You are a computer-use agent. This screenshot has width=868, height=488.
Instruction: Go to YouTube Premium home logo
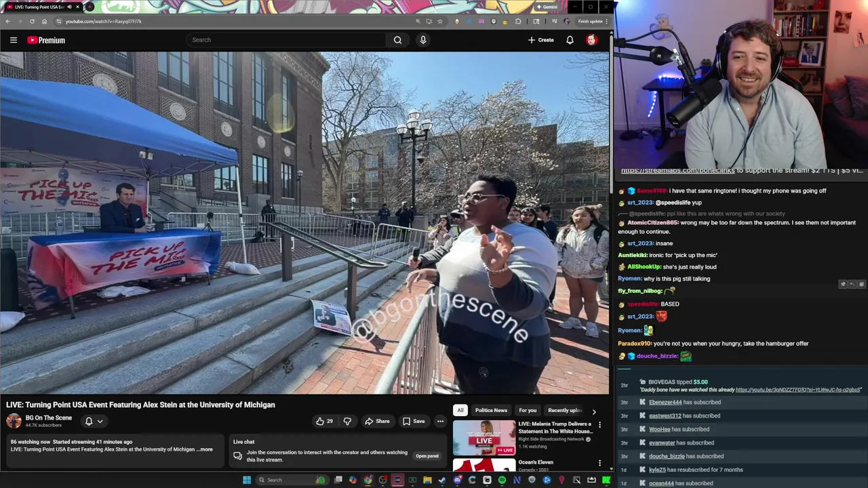click(x=46, y=40)
